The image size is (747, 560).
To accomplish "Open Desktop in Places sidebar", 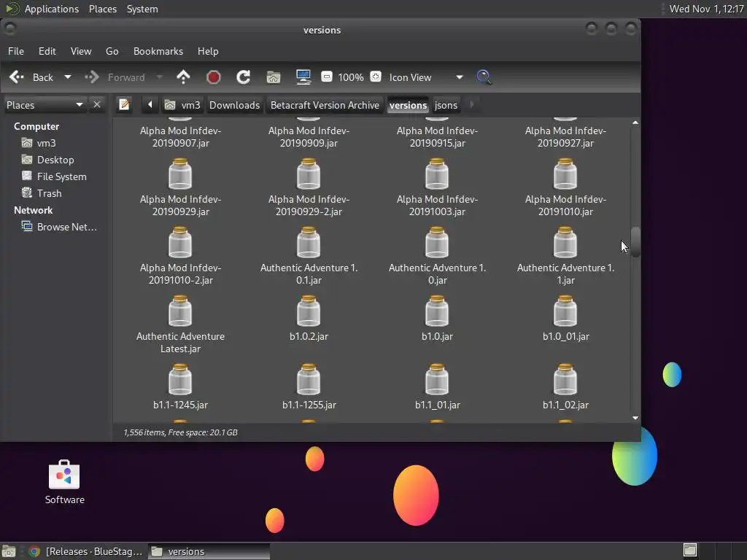I will pyautogui.click(x=48, y=160).
